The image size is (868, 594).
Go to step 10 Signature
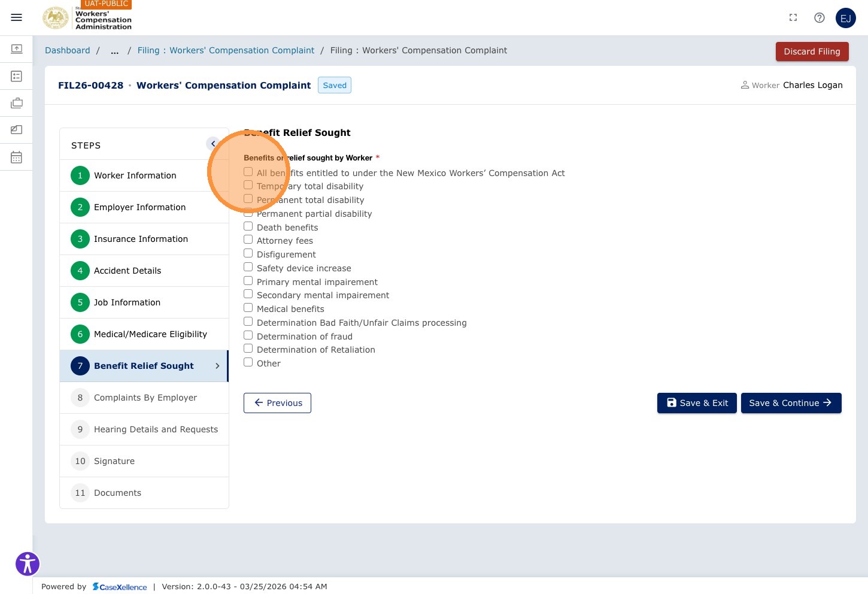coord(144,461)
